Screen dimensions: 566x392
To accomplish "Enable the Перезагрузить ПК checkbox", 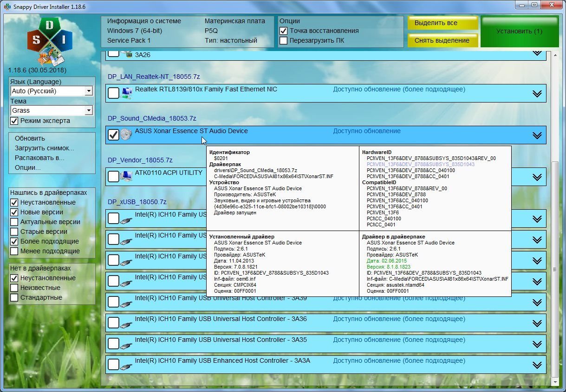I will [283, 40].
